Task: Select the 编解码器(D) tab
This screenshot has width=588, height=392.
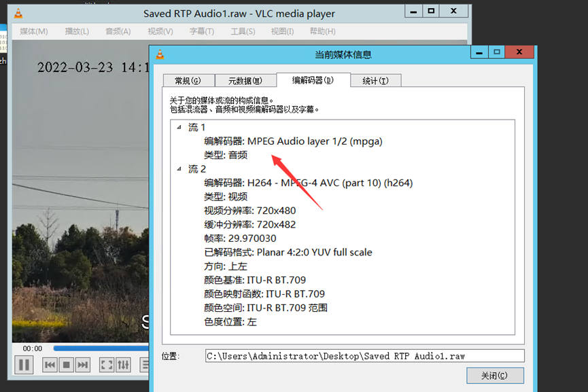Action: point(313,79)
